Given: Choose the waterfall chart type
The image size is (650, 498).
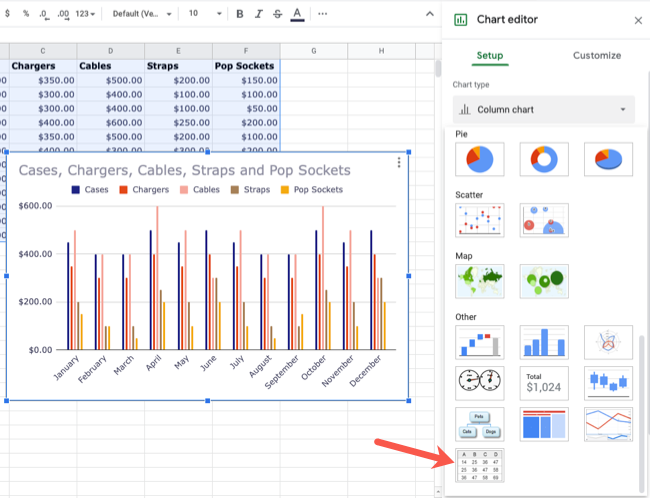Looking at the screenshot, I should tap(480, 342).
